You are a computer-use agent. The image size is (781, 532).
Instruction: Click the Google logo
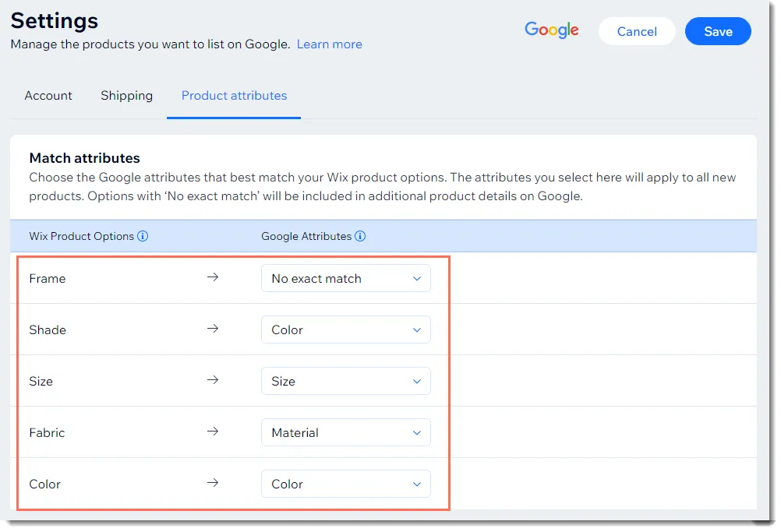coord(551,30)
